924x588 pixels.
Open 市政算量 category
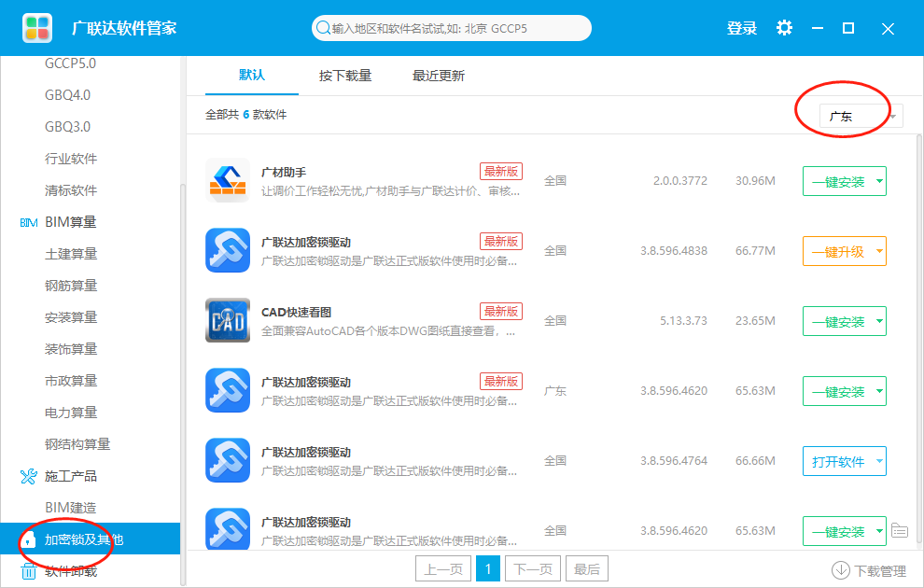pyautogui.click(x=71, y=381)
